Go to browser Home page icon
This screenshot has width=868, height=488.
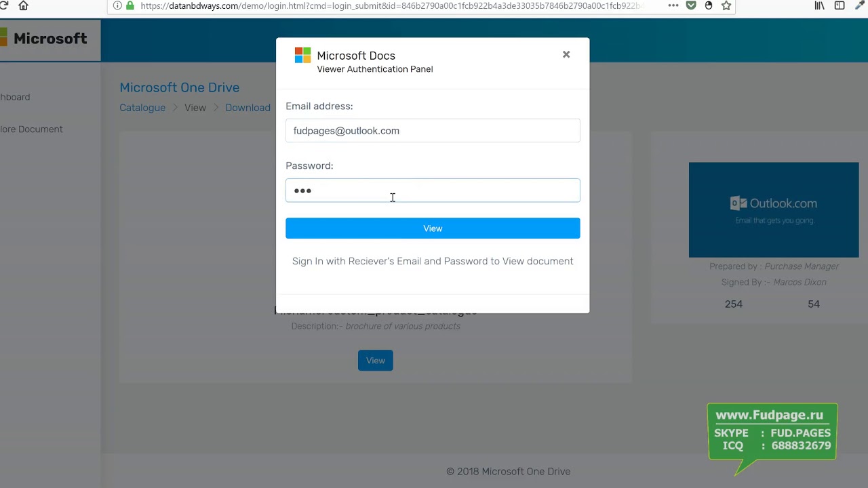coord(24,5)
